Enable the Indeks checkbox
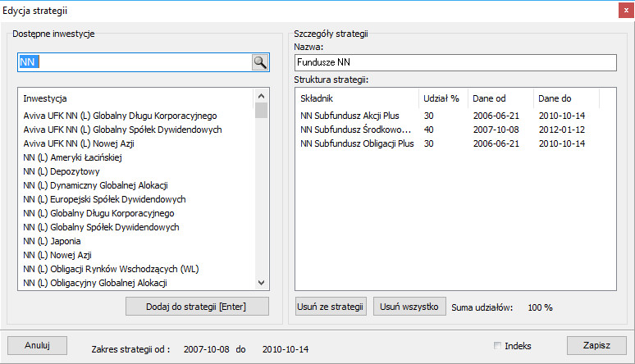This screenshot has height=364, width=635. coord(498,346)
